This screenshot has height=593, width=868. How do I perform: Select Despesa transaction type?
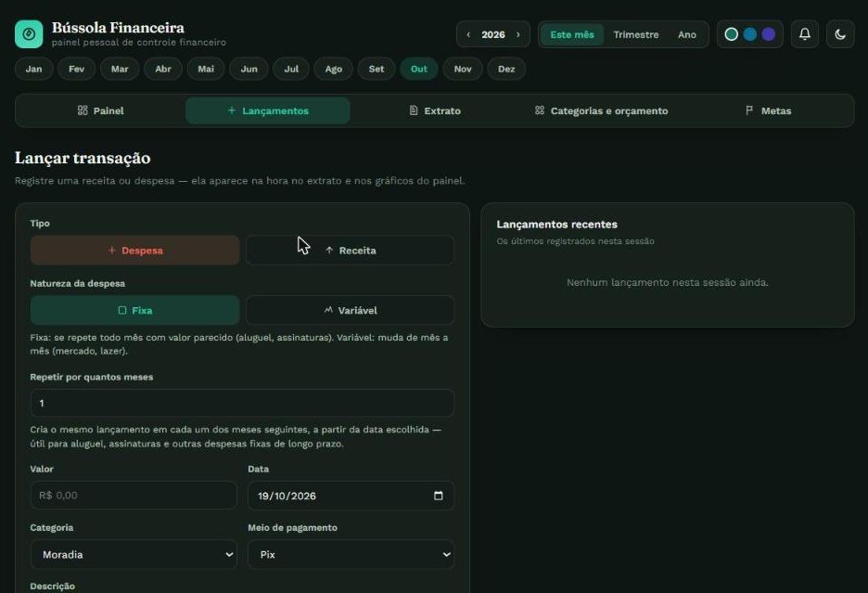point(135,251)
